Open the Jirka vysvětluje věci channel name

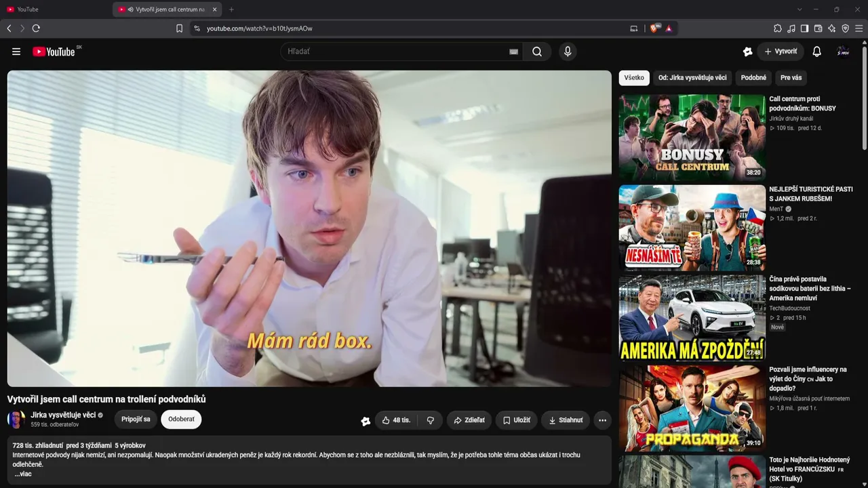(63, 415)
